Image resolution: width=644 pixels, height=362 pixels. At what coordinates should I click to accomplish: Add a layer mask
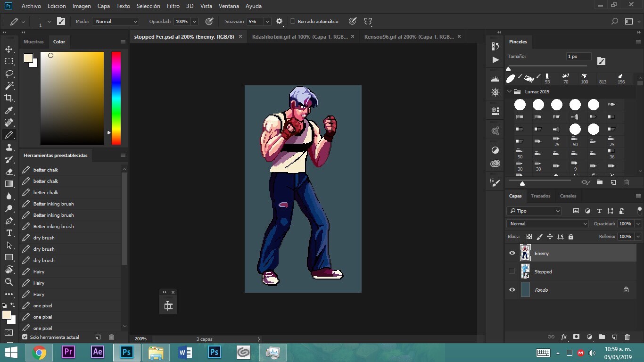(576, 337)
